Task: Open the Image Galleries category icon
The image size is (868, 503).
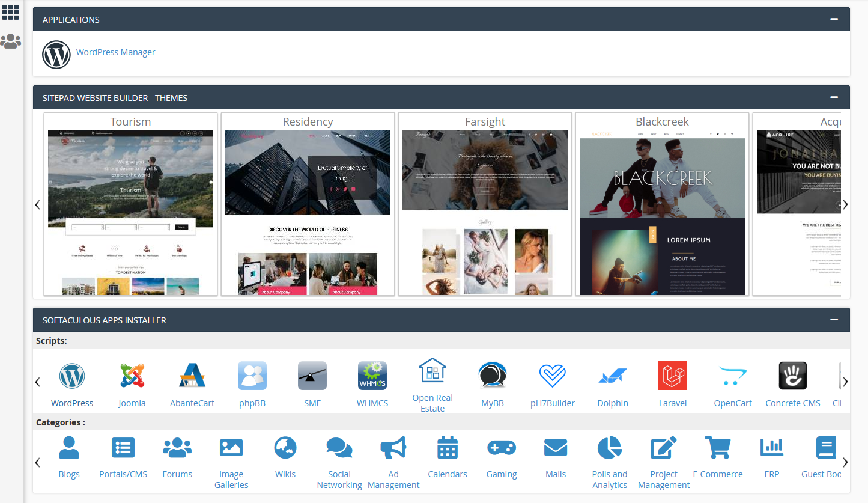Action: click(231, 448)
